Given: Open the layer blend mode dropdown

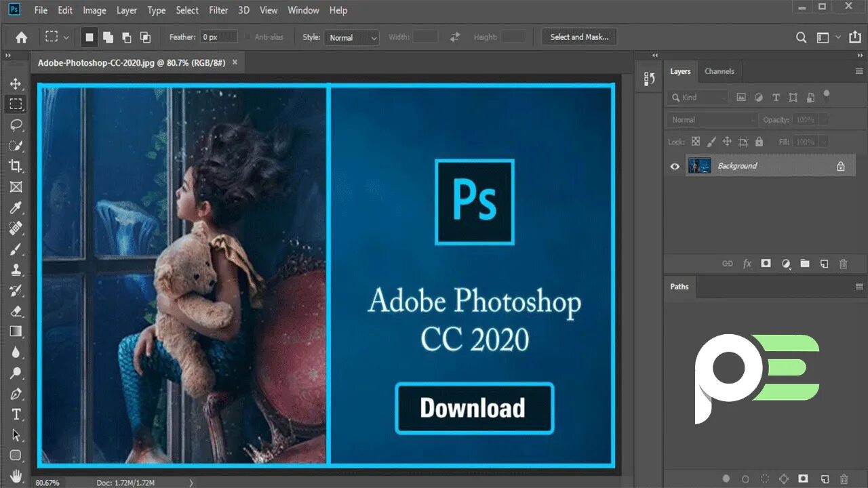Looking at the screenshot, I should (712, 120).
